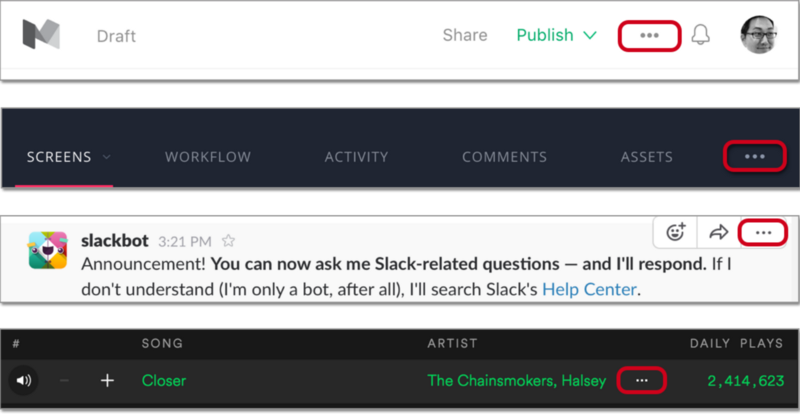Go to the Activity tab

(x=356, y=157)
